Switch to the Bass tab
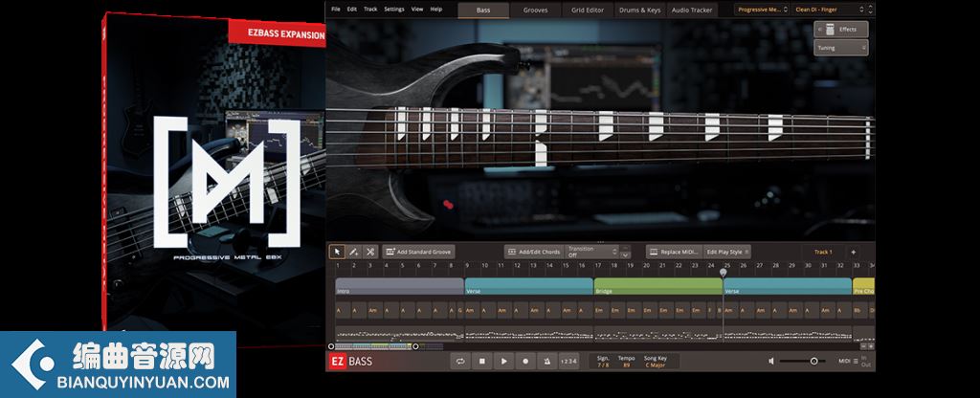980x398 pixels. [483, 10]
